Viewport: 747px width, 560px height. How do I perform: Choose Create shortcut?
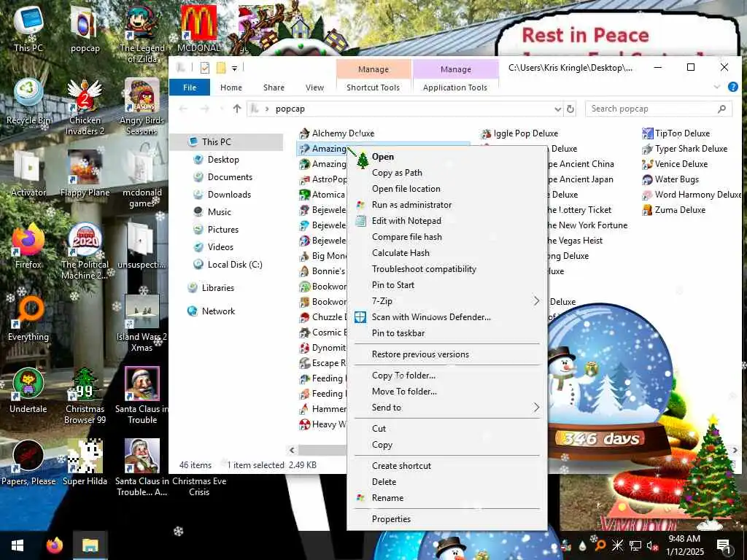pyautogui.click(x=447, y=466)
